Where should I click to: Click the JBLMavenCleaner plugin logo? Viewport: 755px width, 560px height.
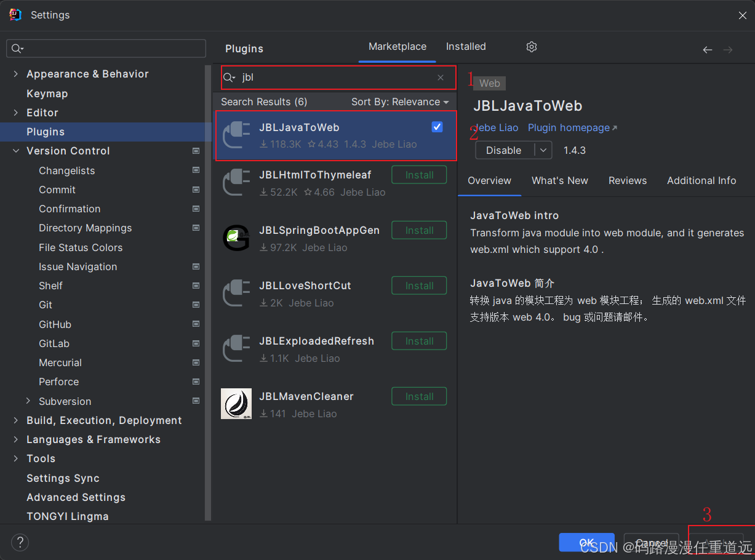pos(236,404)
